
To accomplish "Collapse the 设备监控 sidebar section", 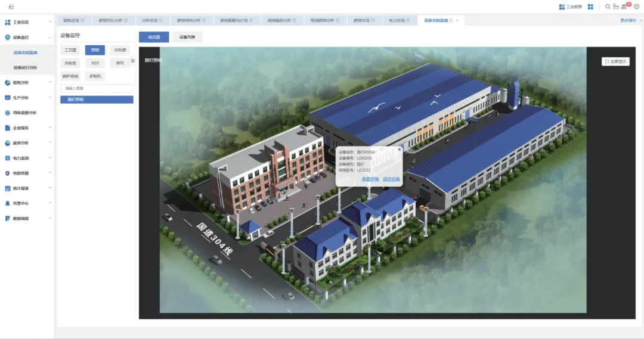I will pos(50,38).
